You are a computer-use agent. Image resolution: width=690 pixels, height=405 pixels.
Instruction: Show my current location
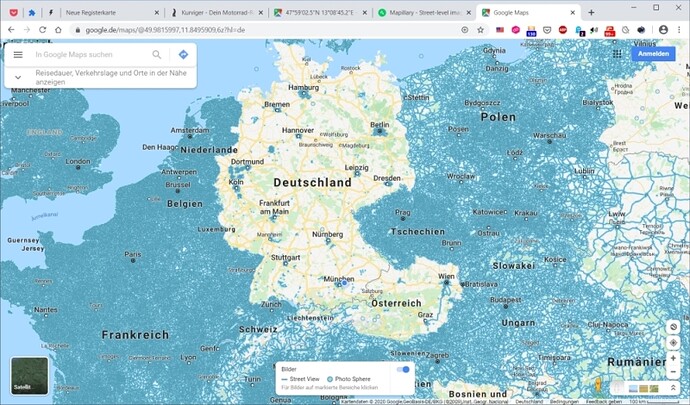pos(673,342)
